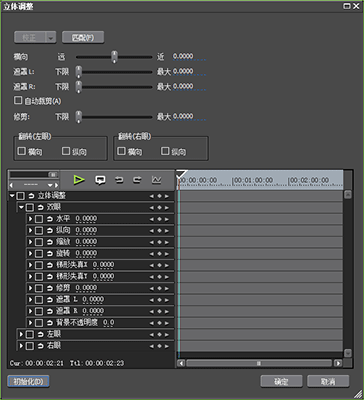This screenshot has height=400, width=364.
Task: Click the 横向 value field 0.0000
Action: coord(189,57)
